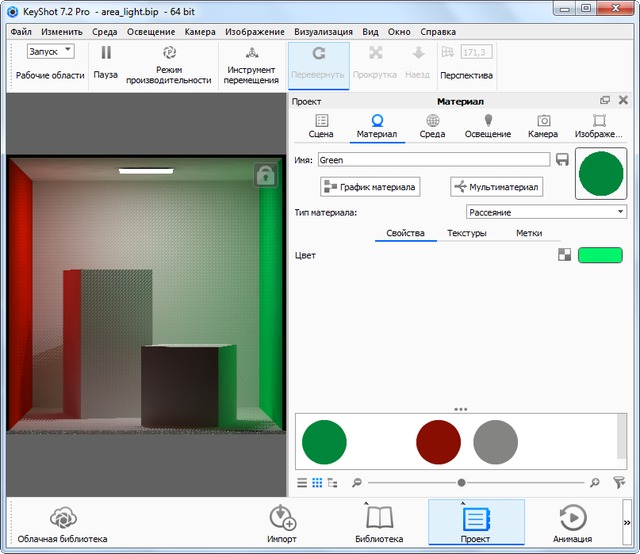Open the Library panel
This screenshot has height=554, width=640.
(x=379, y=518)
